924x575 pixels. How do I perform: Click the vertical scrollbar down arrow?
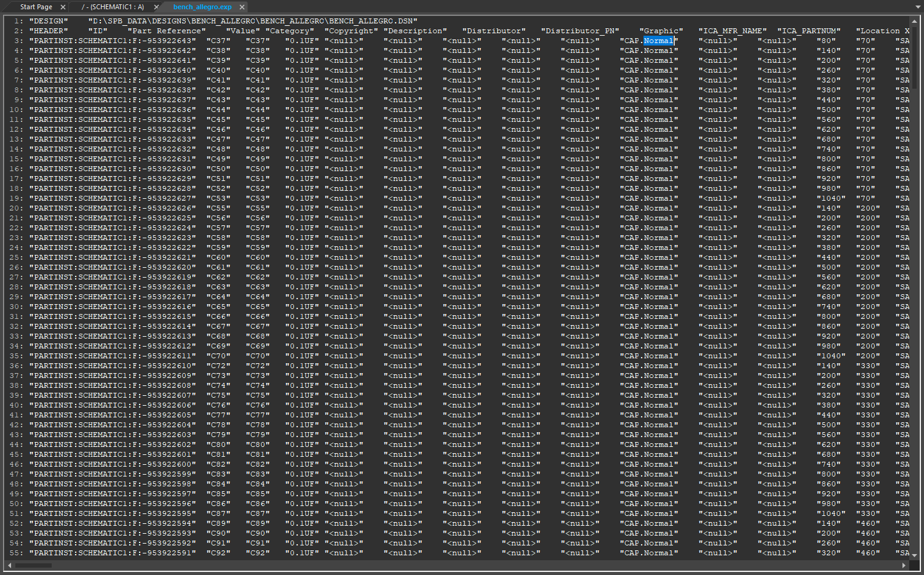pos(914,555)
